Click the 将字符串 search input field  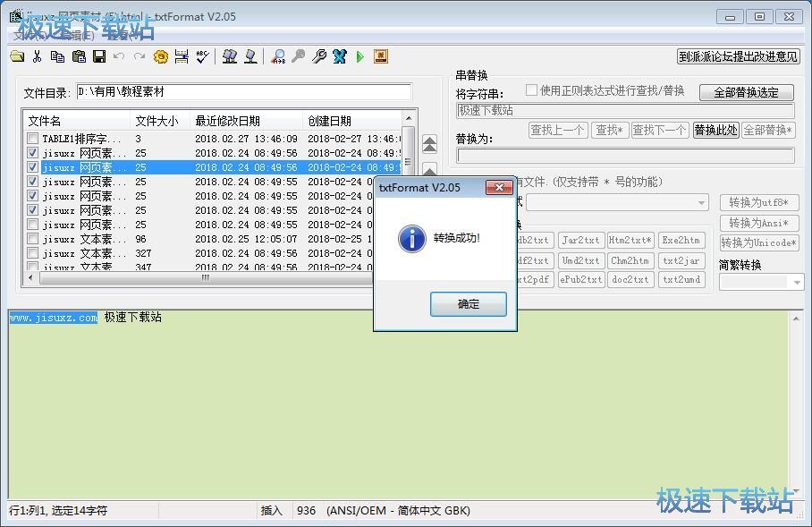coord(626,110)
